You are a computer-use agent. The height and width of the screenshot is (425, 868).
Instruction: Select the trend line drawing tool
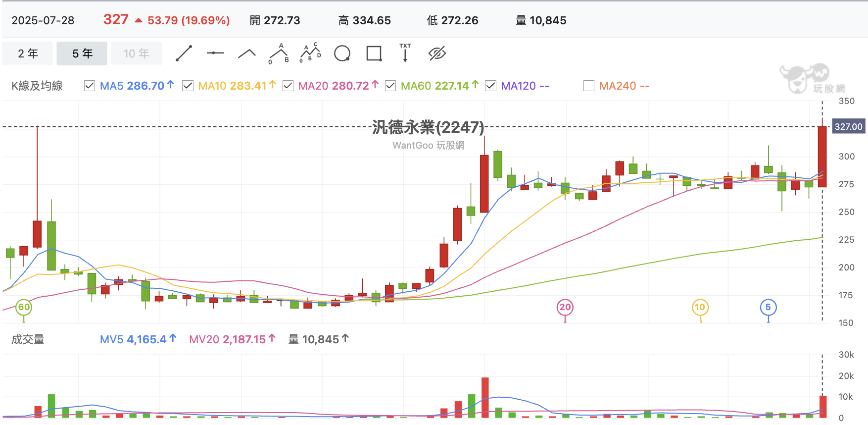184,53
